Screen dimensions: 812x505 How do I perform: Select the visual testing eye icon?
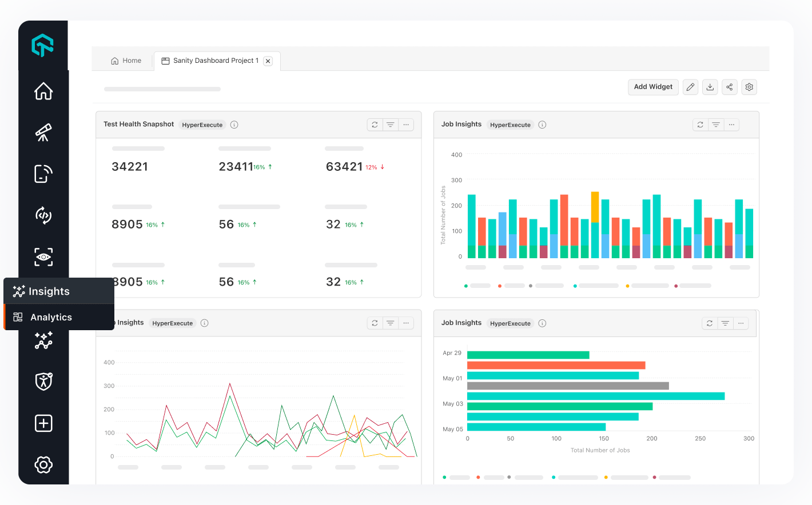[x=43, y=257]
